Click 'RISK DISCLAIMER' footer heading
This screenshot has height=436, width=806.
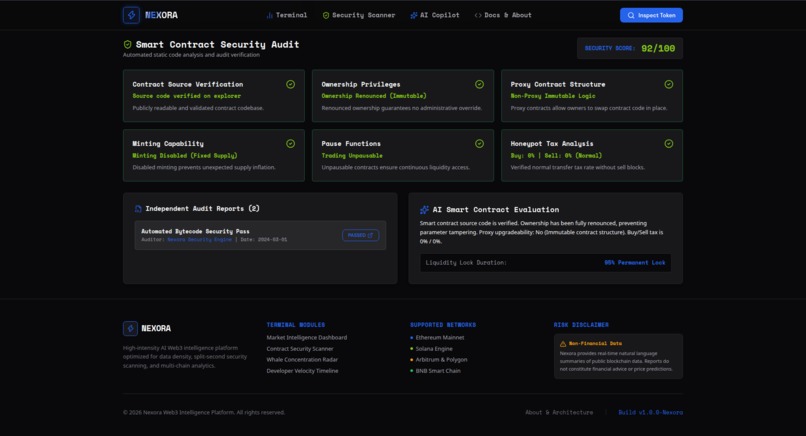581,325
